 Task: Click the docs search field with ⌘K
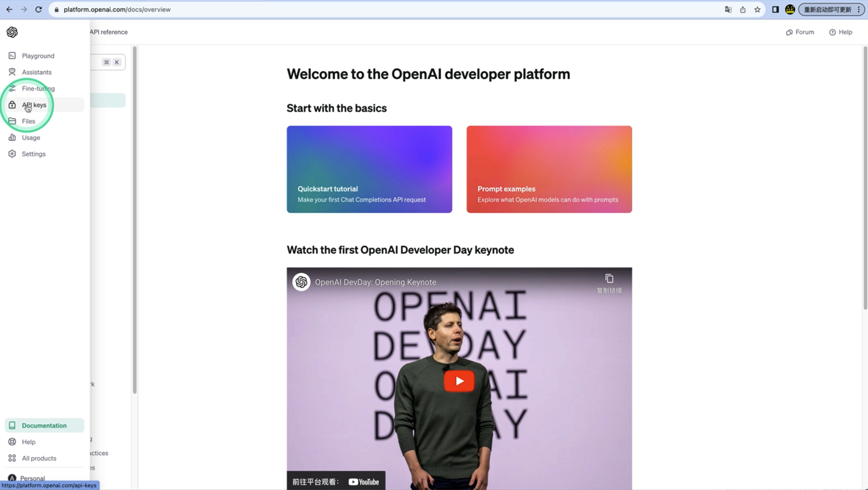(108, 62)
